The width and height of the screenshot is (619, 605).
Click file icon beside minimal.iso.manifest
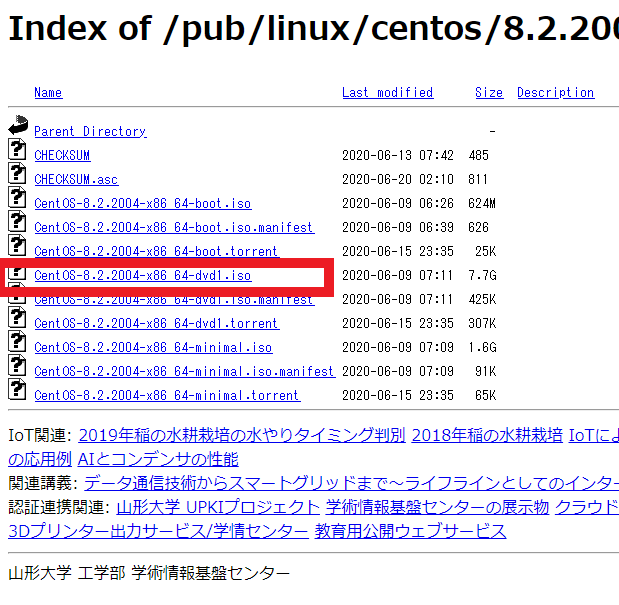17,365
